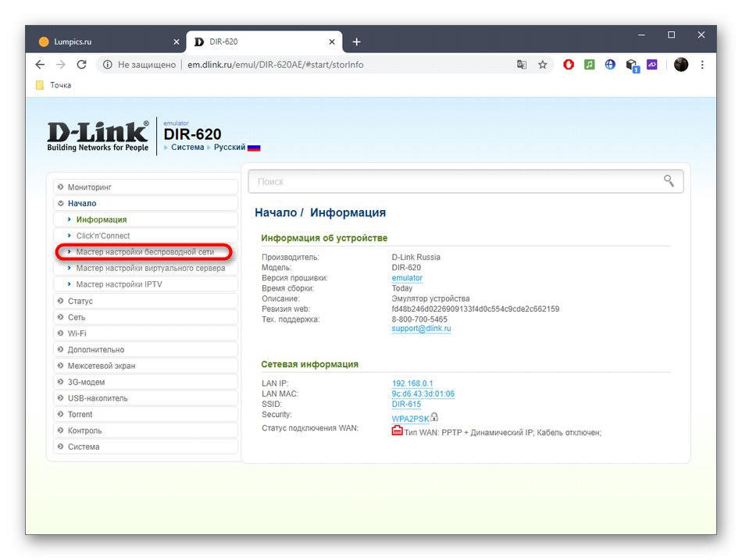Expand the Статус menu section
The image size is (742, 560).
click(x=145, y=301)
